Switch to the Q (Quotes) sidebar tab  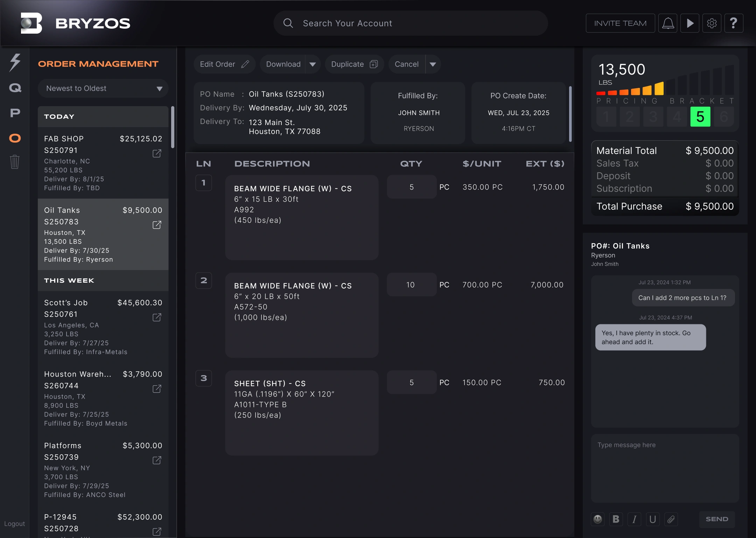tap(14, 88)
